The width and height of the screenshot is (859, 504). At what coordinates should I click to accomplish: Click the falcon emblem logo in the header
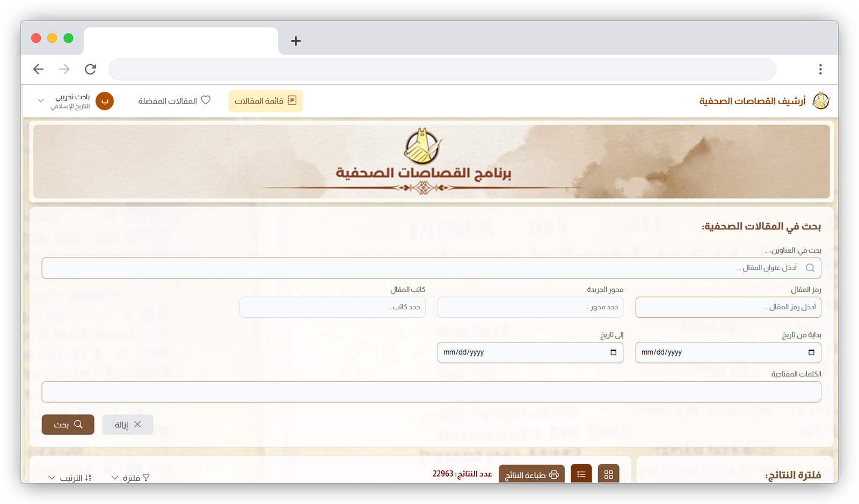tap(822, 100)
